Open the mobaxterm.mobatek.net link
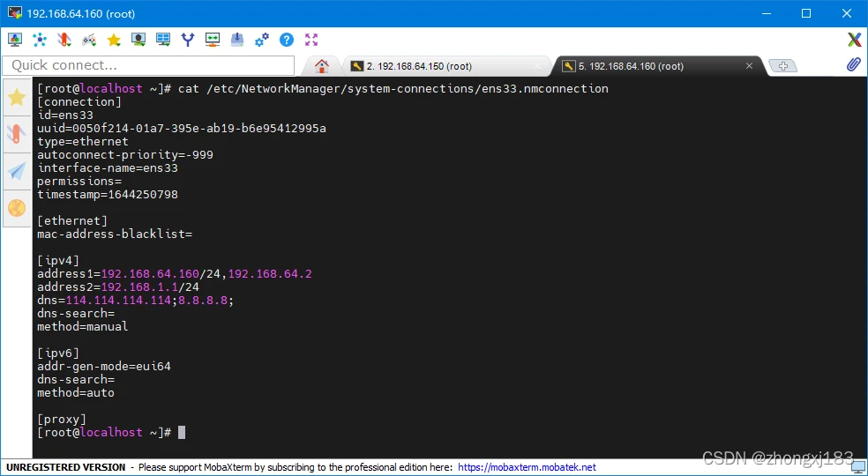868x476 pixels. point(527,467)
